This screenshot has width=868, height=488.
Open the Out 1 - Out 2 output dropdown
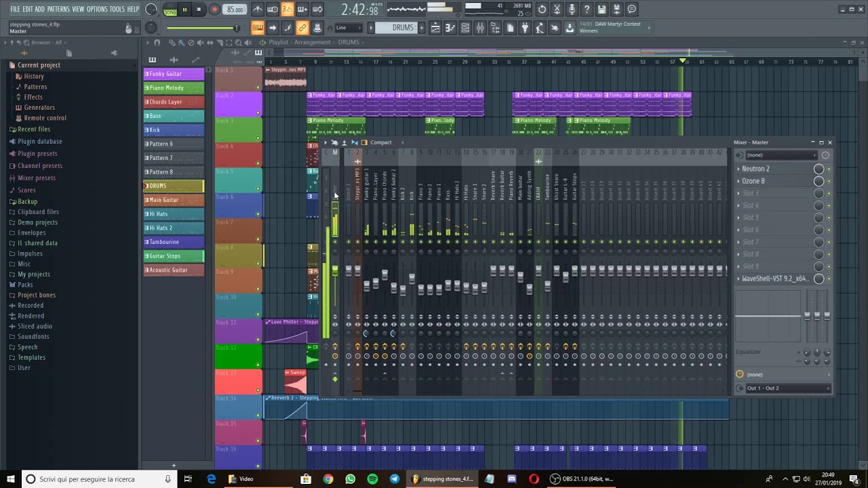(x=787, y=388)
